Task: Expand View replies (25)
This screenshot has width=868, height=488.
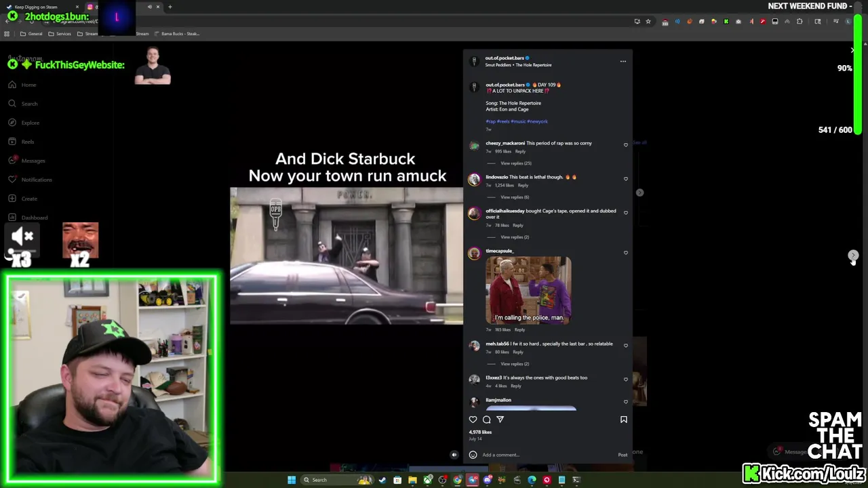Action: click(x=515, y=163)
